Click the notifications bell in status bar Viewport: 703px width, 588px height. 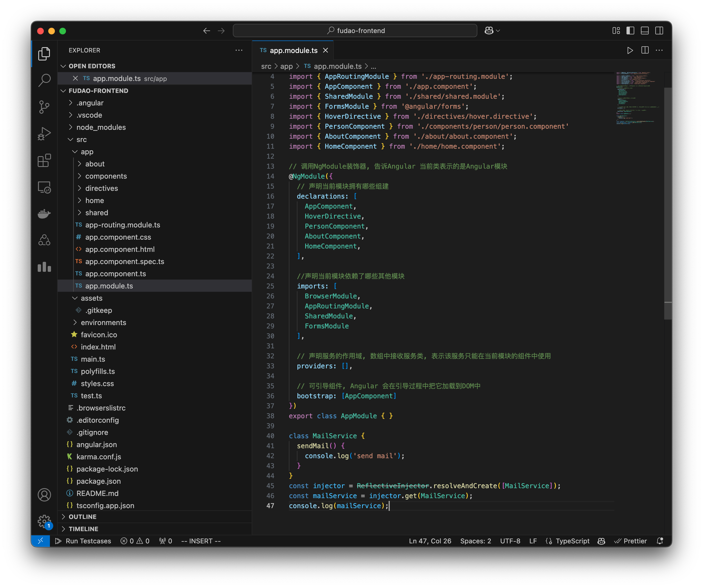pyautogui.click(x=660, y=541)
